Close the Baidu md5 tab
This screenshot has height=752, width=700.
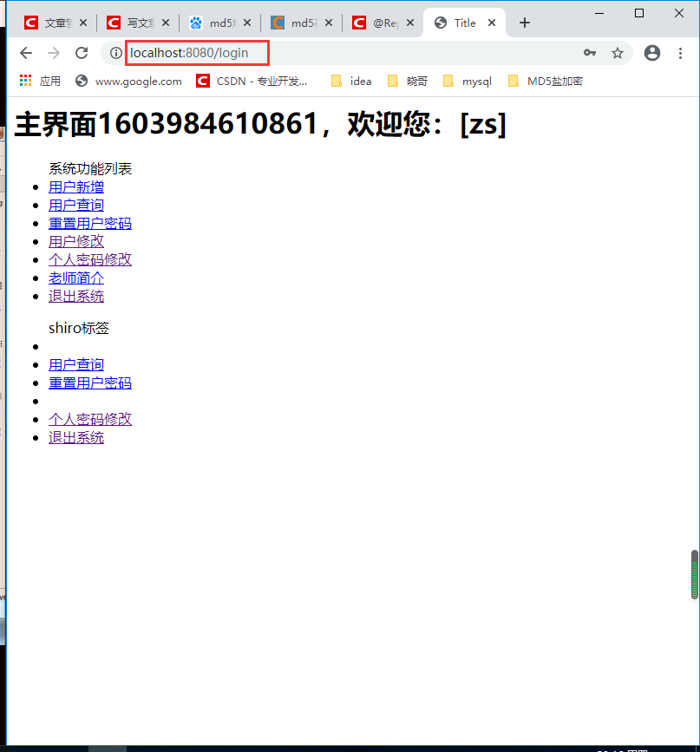click(247, 23)
